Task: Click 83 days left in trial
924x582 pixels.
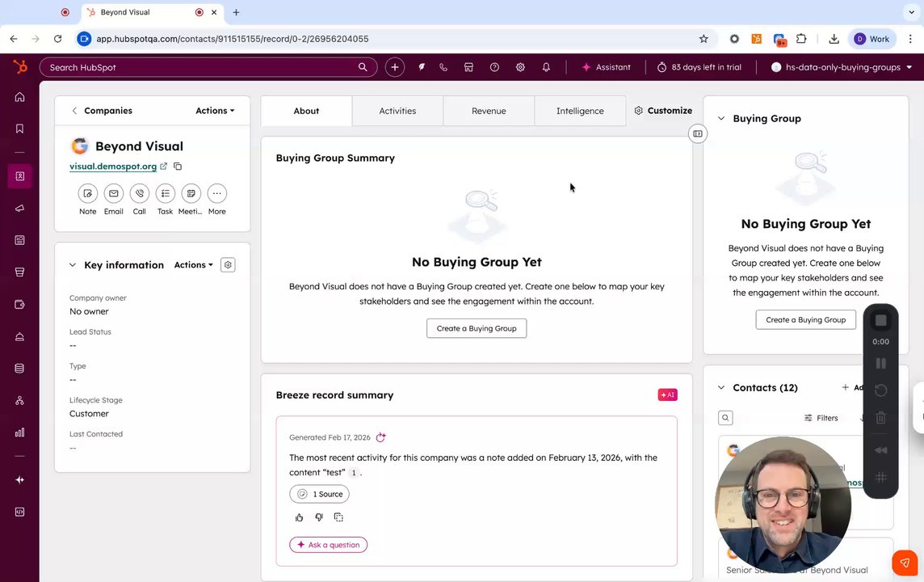Action: (699, 67)
